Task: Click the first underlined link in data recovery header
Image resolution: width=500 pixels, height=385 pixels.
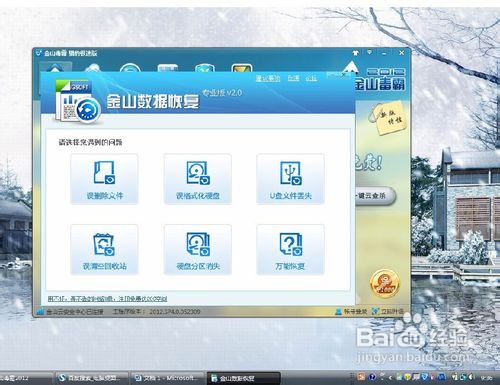Action: 268,78
